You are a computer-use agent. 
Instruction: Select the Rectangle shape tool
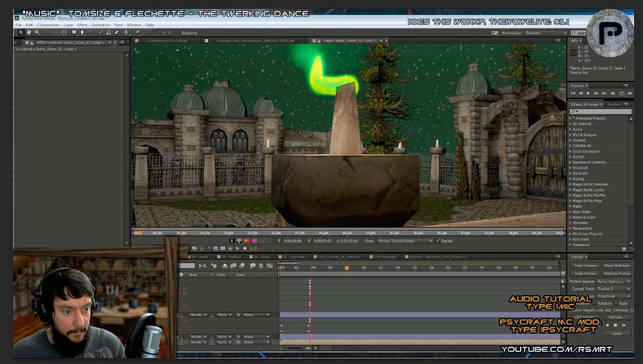point(74,32)
